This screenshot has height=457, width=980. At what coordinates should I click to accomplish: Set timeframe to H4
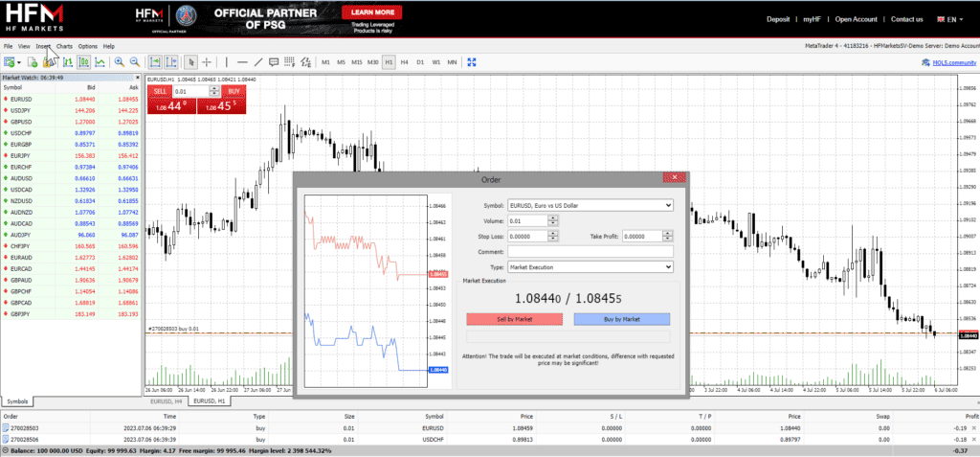(x=405, y=62)
